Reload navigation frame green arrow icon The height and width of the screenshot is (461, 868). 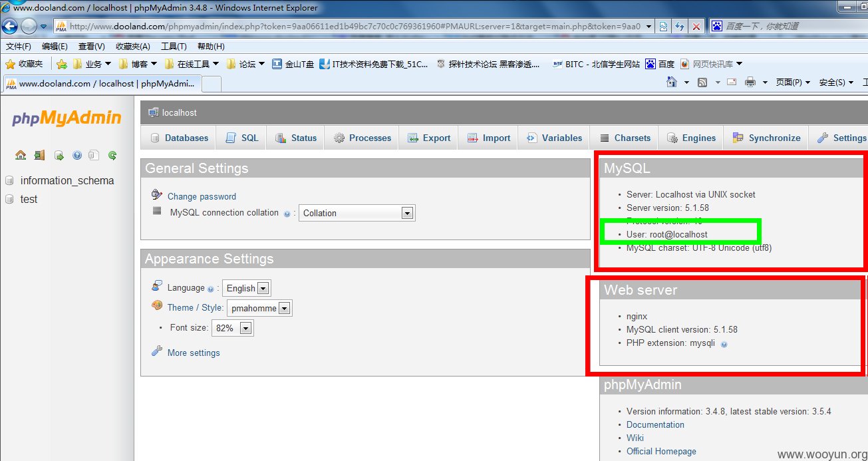(112, 155)
